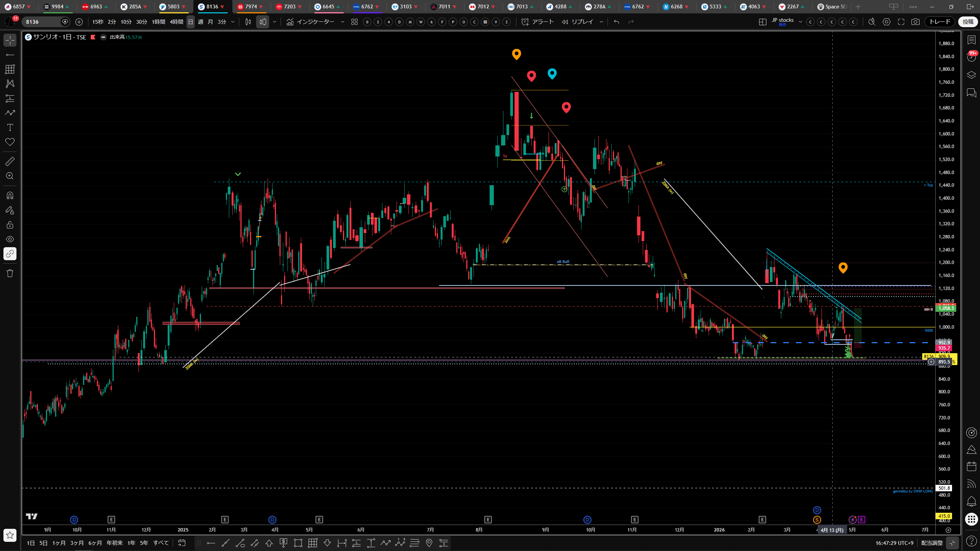The image size is (980, 551).
Task: Open chart settings hexagon icon
Action: [887, 22]
